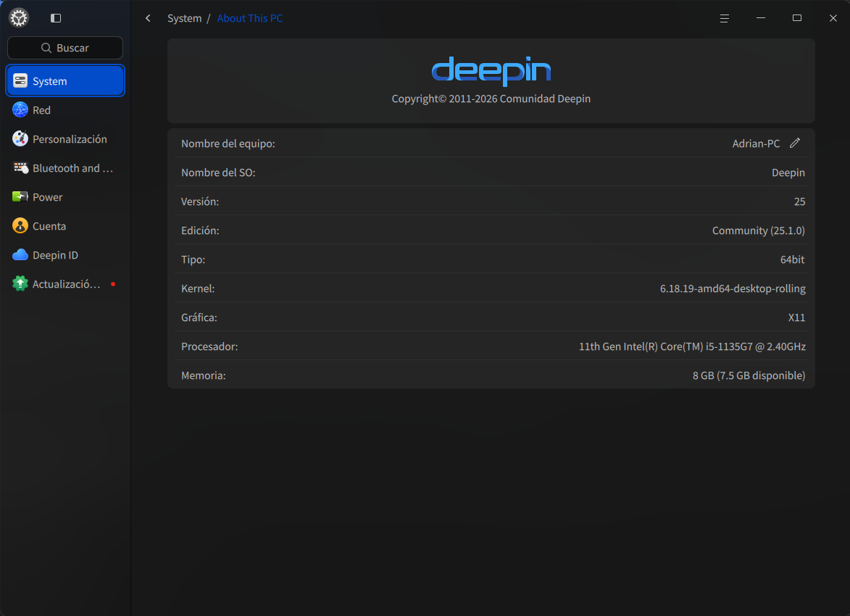
Task: Go back using the left chevron arrow
Action: pyautogui.click(x=148, y=17)
